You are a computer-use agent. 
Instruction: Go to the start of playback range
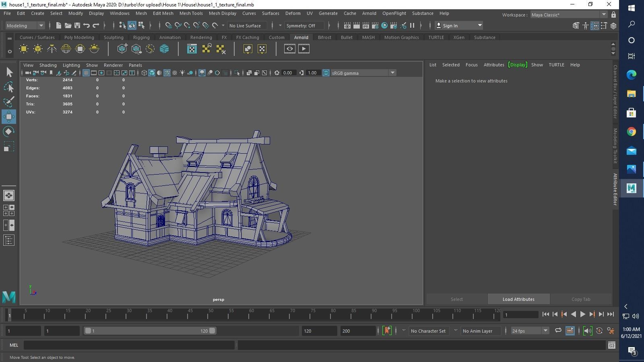(546, 315)
